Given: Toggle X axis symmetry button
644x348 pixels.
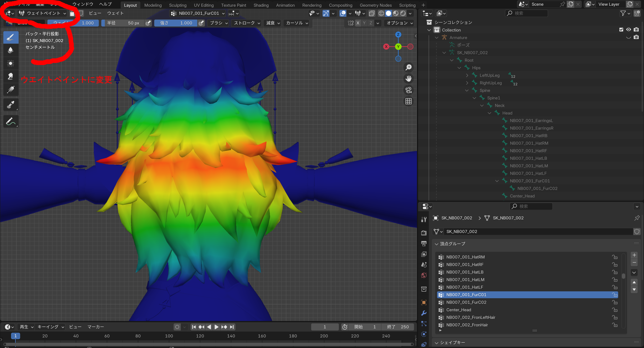Looking at the screenshot, I should pyautogui.click(x=358, y=23).
